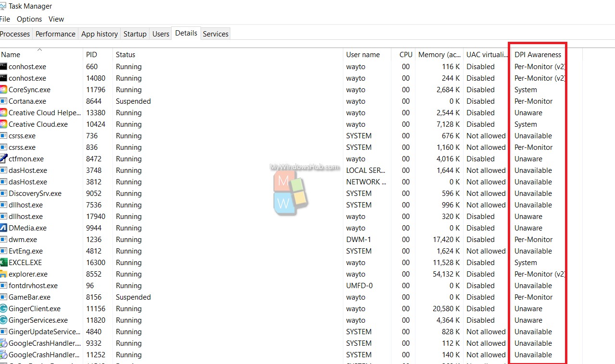Select the fontdrvhost.exe icon
Image resolution: width=615 pixels, height=364 pixels.
[4, 286]
